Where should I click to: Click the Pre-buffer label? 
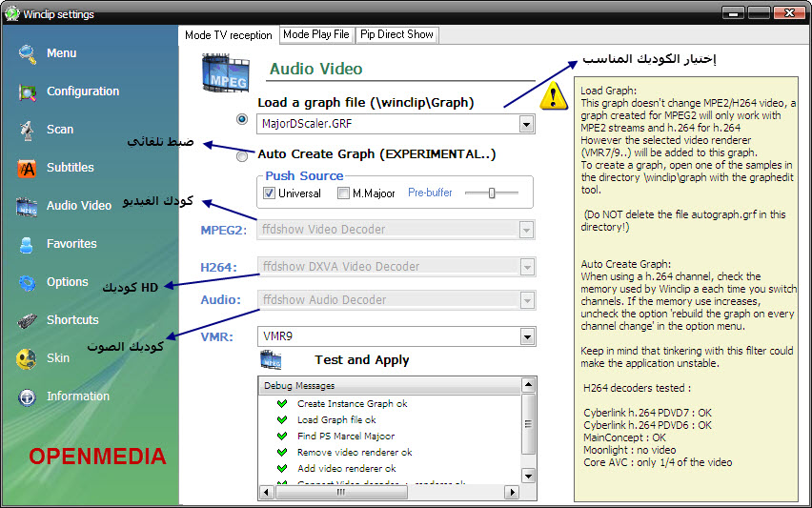pyautogui.click(x=430, y=193)
